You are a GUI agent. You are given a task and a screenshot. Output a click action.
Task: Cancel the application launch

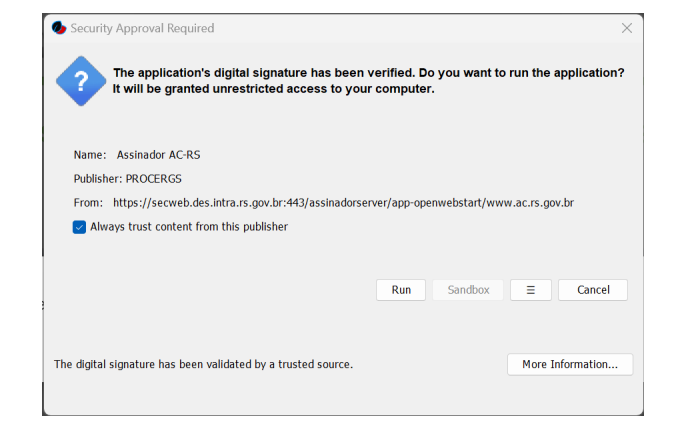pyautogui.click(x=593, y=290)
